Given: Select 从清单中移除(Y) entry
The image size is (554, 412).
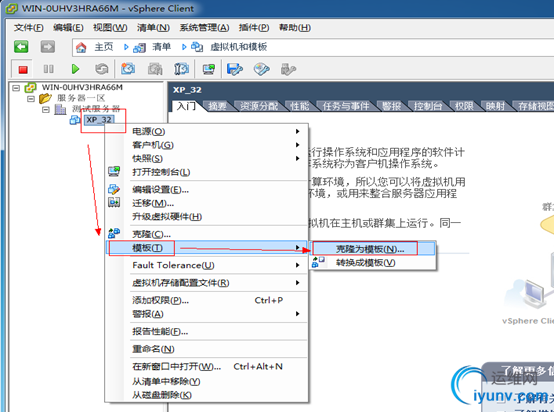Looking at the screenshot, I should (206, 381).
